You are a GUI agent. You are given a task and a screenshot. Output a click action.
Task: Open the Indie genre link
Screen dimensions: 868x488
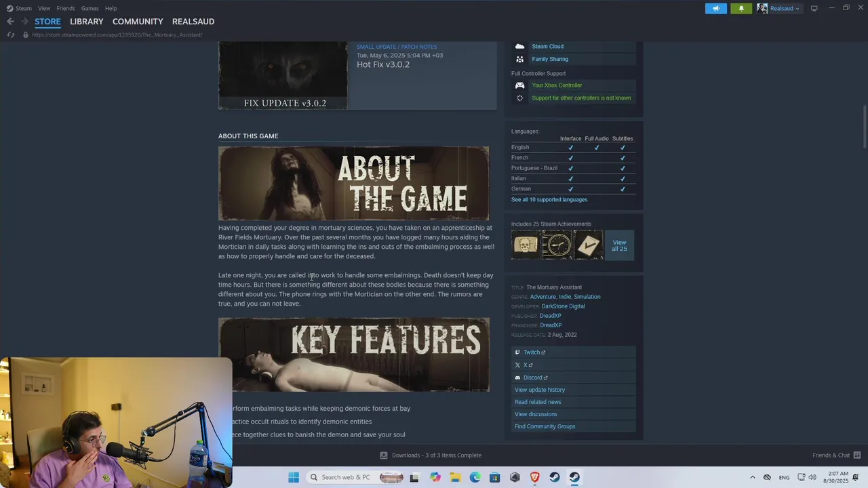(x=564, y=297)
